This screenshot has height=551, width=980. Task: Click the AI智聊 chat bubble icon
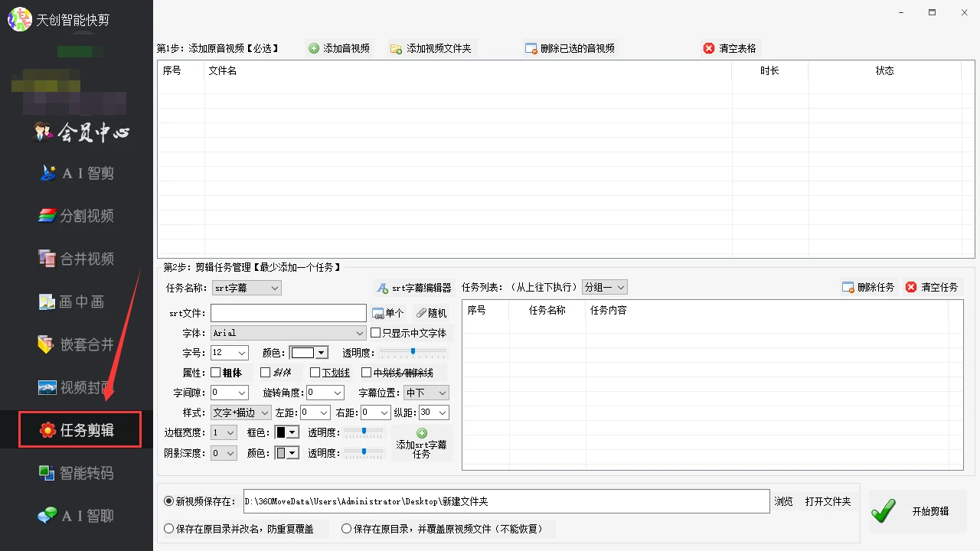tap(47, 516)
